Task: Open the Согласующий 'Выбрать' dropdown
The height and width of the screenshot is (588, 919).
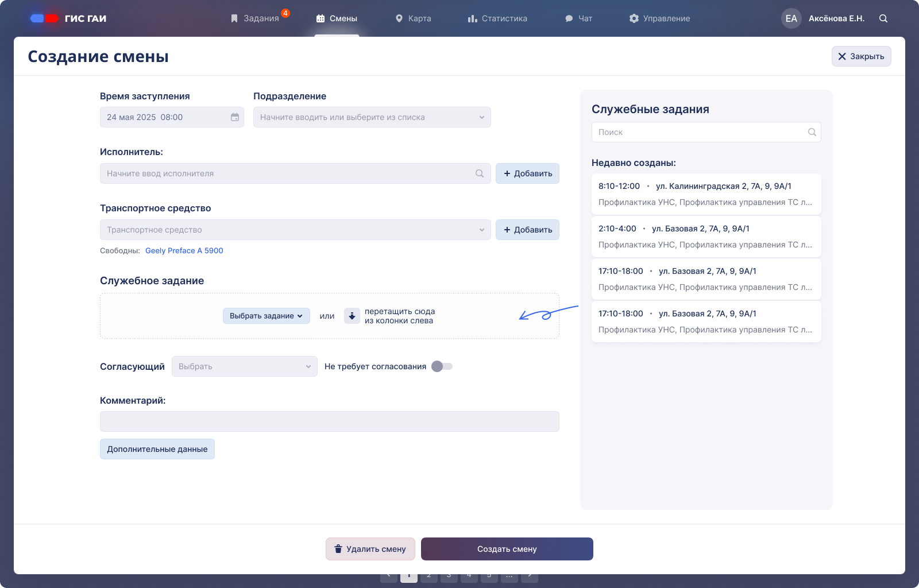Action: [x=244, y=366]
